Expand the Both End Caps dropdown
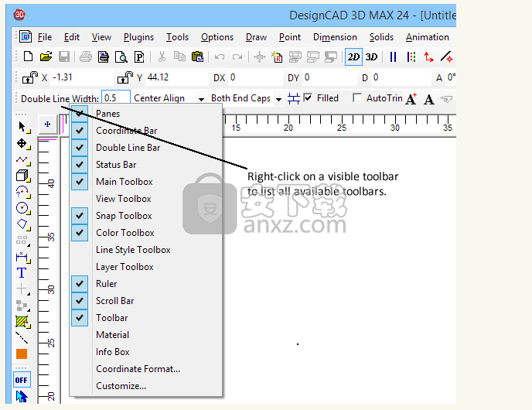Viewport: 532px width, 410px height. click(x=278, y=99)
